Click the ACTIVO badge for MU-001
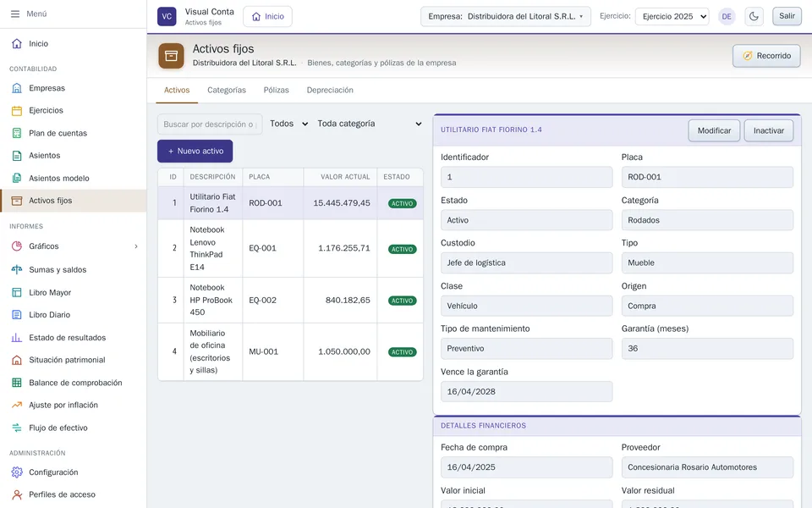Screen dimensions: 812x508 click(403, 352)
